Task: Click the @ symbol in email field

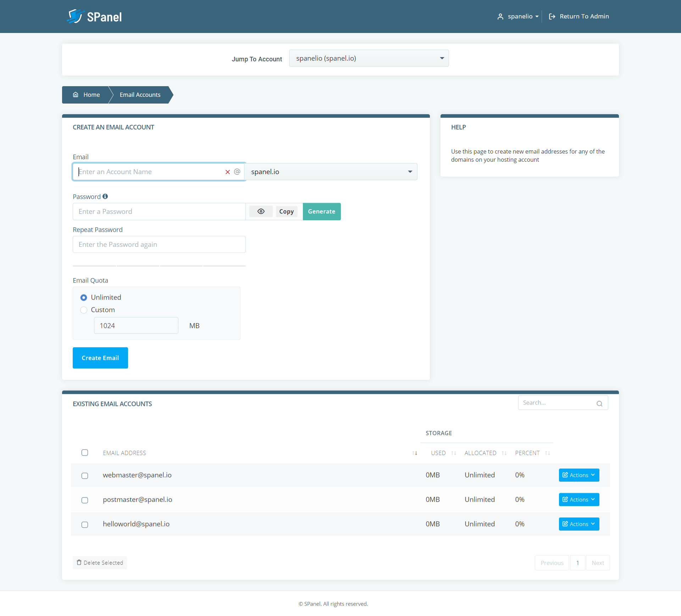Action: [x=237, y=172]
